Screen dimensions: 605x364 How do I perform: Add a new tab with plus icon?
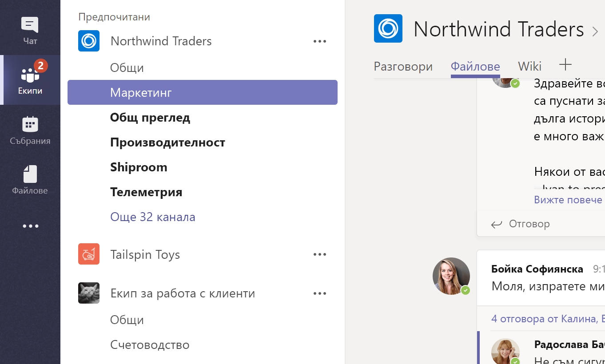coord(565,65)
